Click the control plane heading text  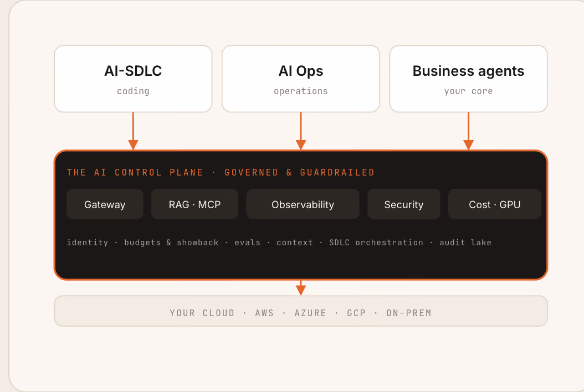point(221,172)
